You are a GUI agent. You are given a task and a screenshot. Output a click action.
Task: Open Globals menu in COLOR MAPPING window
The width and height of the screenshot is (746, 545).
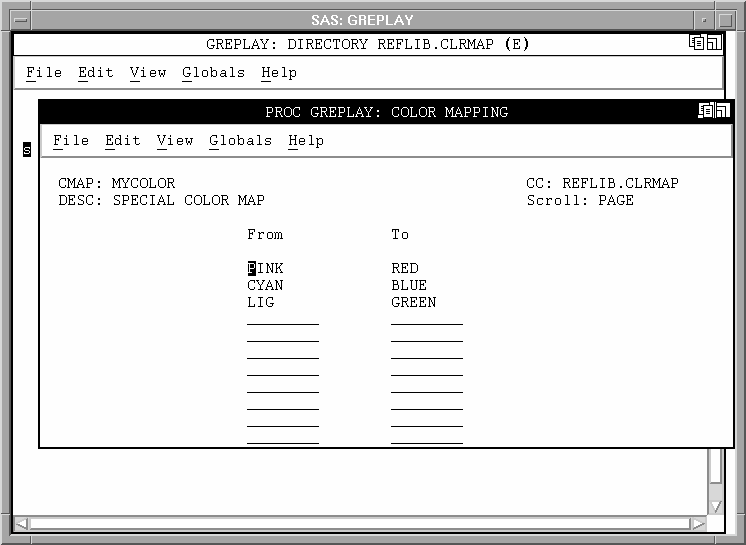coord(240,141)
